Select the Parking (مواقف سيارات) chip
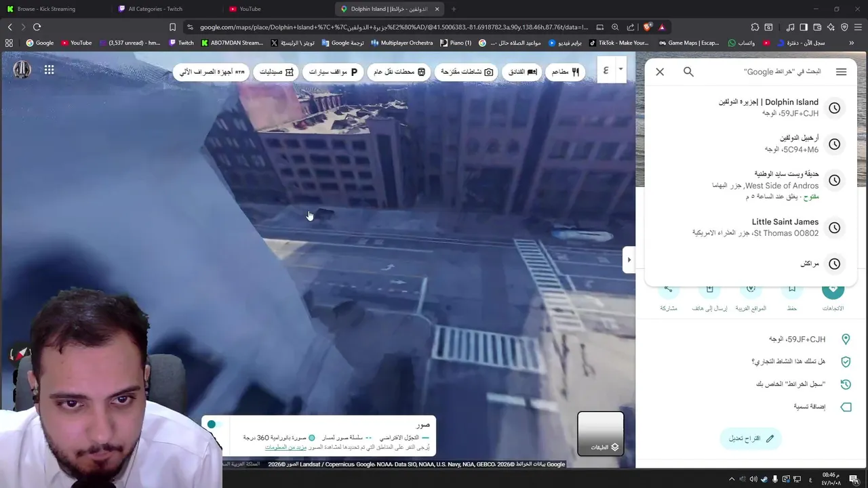The width and height of the screenshot is (868, 488). (333, 71)
